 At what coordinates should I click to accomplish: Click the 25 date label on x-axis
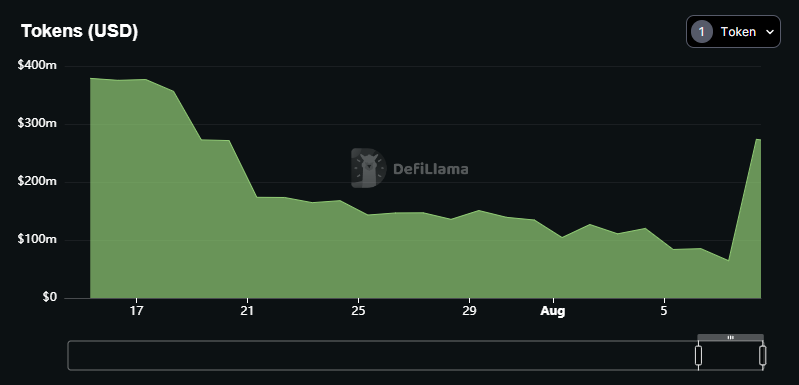pyautogui.click(x=358, y=311)
